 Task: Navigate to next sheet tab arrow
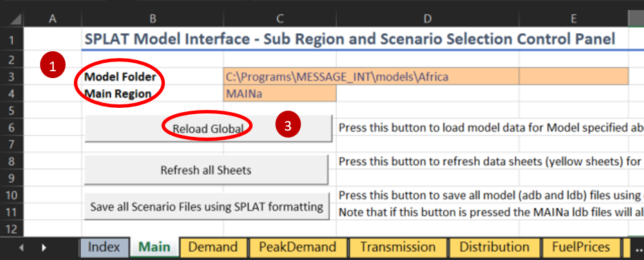(43, 248)
